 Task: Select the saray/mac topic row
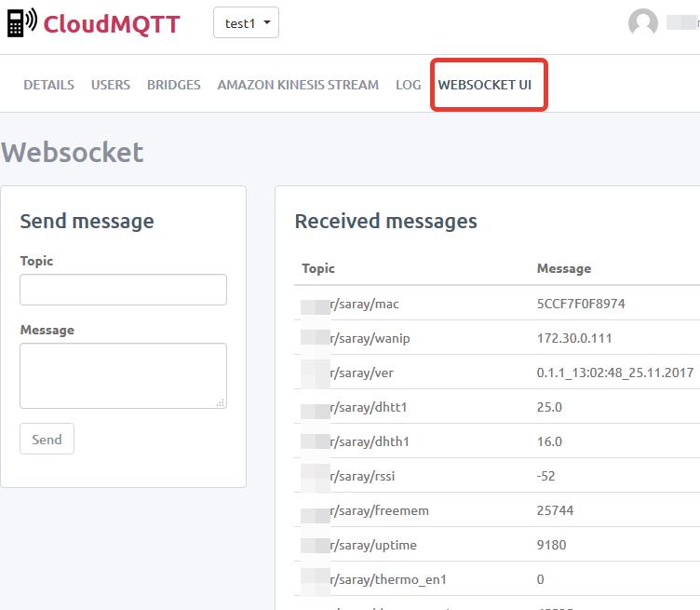(364, 304)
